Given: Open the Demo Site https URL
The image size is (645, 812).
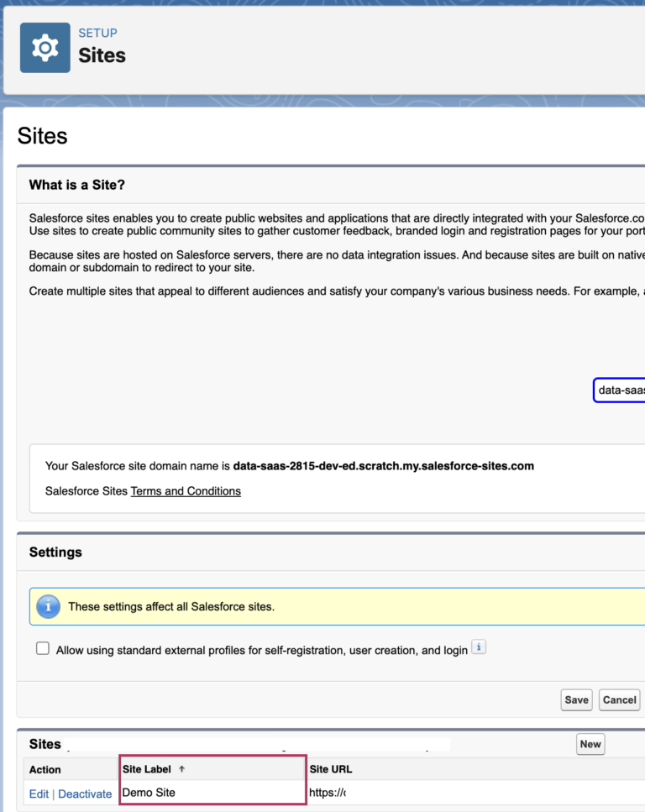Looking at the screenshot, I should pyautogui.click(x=328, y=792).
